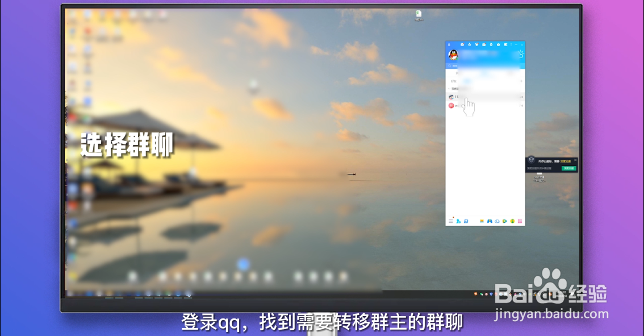Open the cloud service icon in bottom toolbar
This screenshot has width=644, height=336.
(x=497, y=221)
